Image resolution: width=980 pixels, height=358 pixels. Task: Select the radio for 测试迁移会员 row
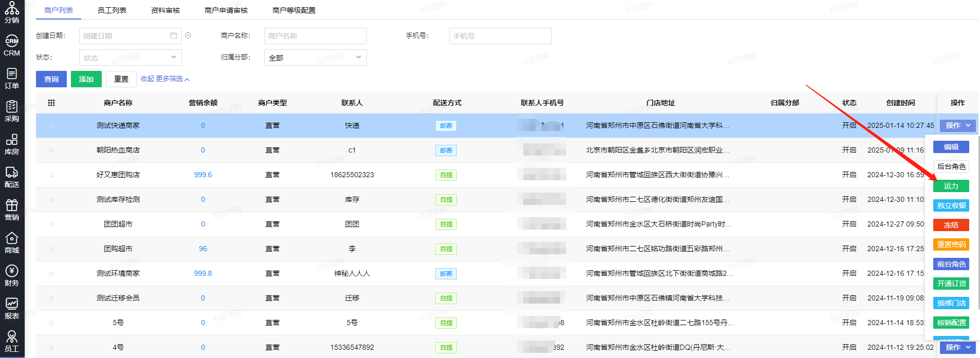coord(51,298)
